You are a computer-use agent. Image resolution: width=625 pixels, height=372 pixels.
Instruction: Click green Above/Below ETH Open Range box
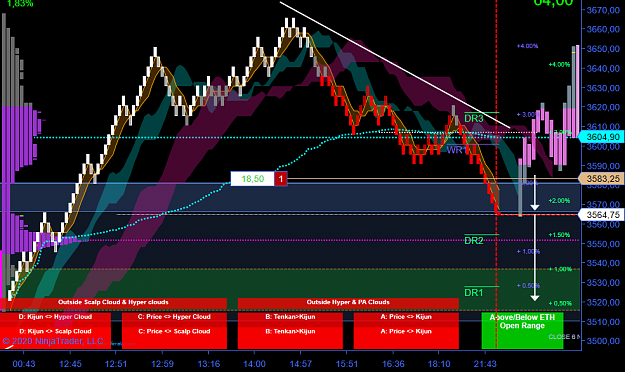point(522,331)
